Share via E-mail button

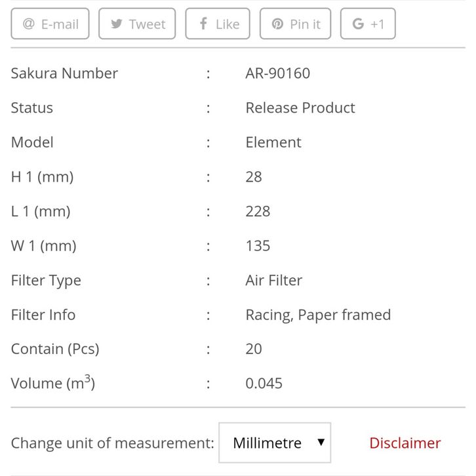[50, 24]
